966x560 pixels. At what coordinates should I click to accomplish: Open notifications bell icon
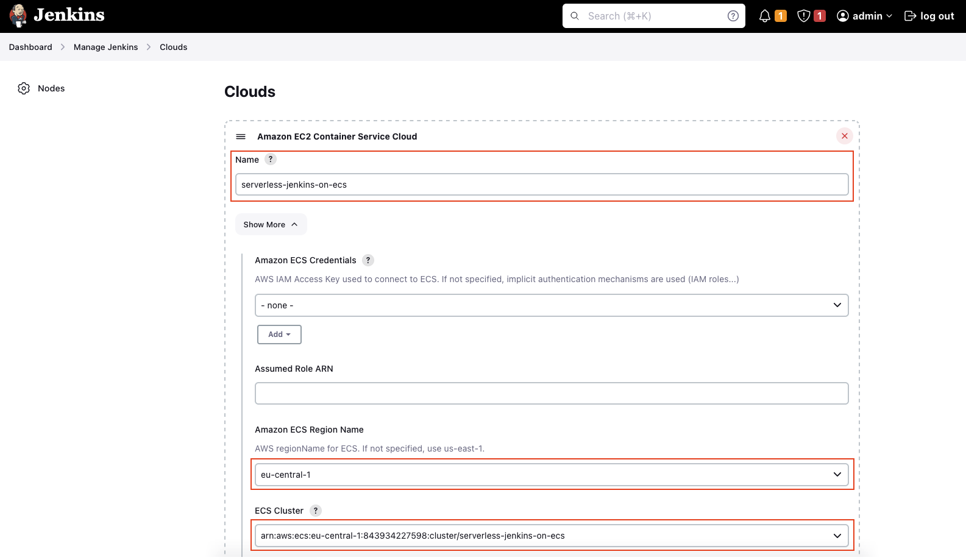(765, 16)
